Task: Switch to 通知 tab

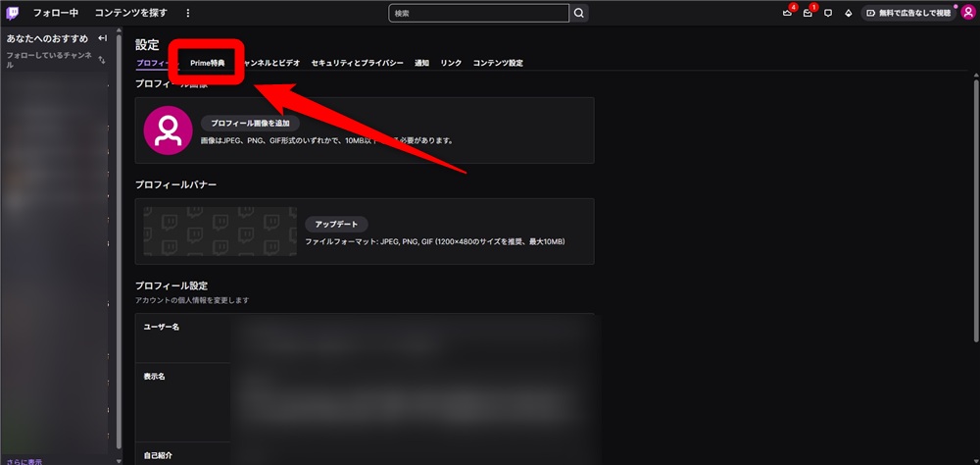Action: point(421,63)
